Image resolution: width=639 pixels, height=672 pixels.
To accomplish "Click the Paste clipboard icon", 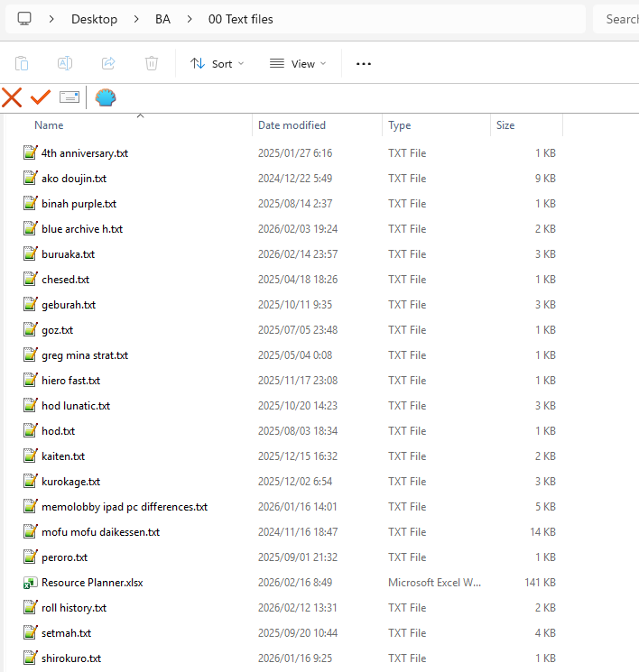I will [x=22, y=63].
